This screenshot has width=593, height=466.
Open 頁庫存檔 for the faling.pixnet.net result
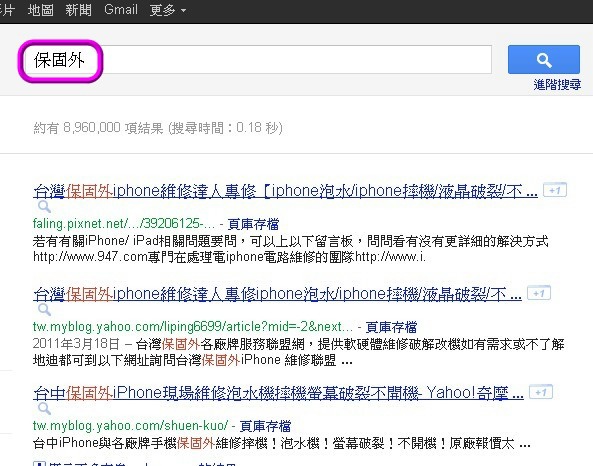[x=253, y=224]
